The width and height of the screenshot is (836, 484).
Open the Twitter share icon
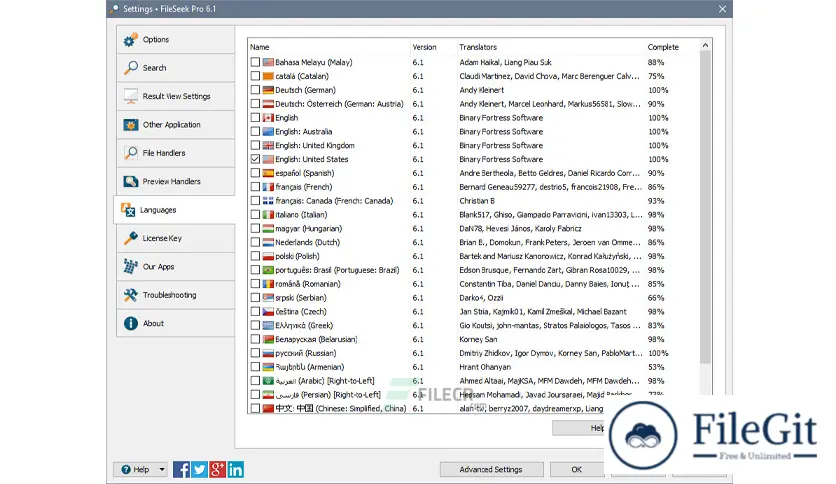199,469
